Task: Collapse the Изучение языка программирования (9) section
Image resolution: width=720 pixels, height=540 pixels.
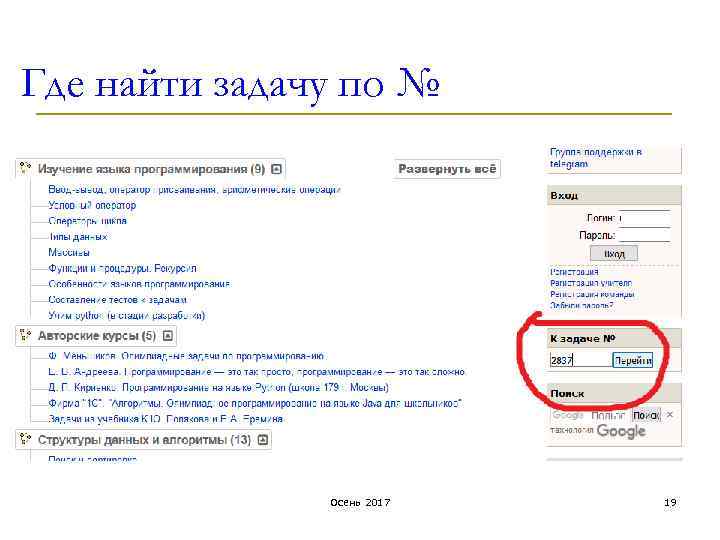Action: click(276, 169)
